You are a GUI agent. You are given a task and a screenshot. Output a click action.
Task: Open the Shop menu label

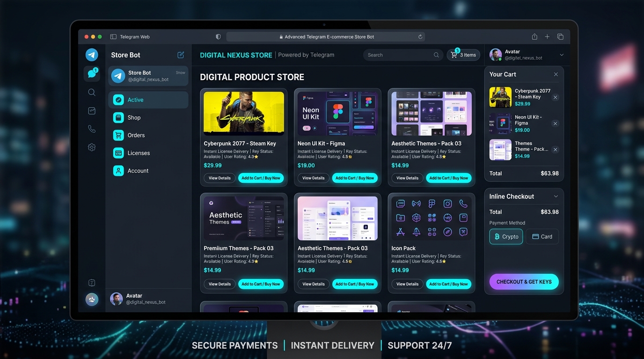click(134, 117)
